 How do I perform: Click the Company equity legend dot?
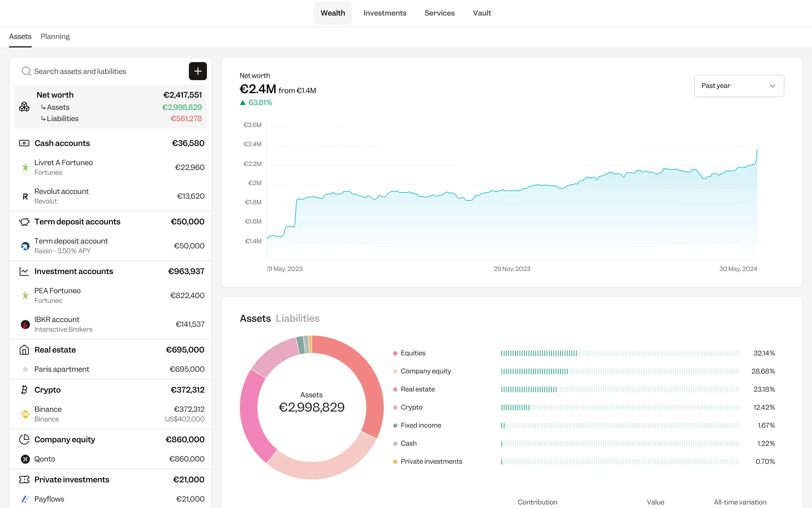(x=395, y=371)
